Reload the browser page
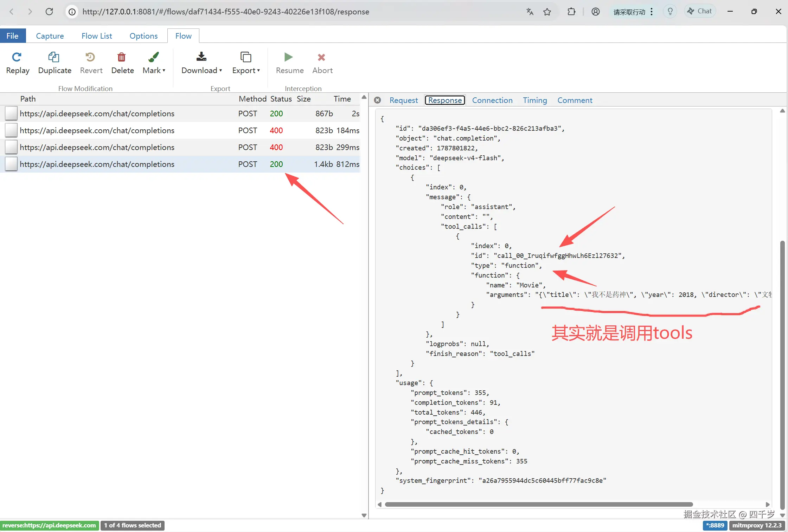The height and width of the screenshot is (532, 788). (x=49, y=12)
